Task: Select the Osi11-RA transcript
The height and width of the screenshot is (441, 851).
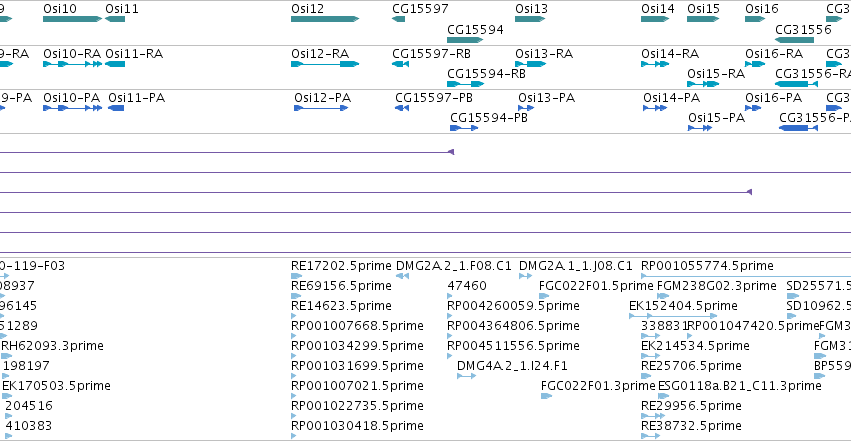Action: (x=115, y=64)
